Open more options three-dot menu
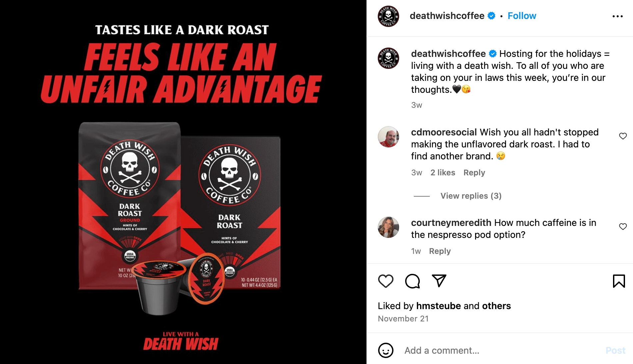This screenshot has width=633, height=364. coord(618,16)
